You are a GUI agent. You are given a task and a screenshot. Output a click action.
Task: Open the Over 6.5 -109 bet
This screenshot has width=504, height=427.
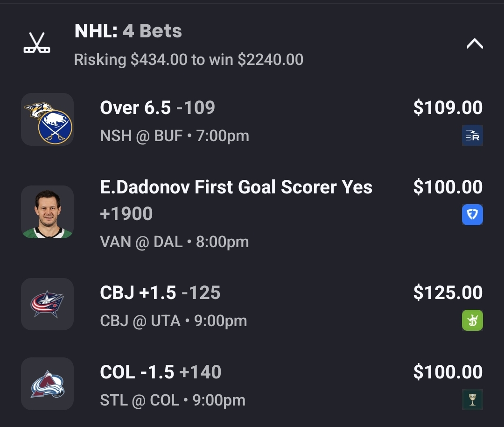point(157,108)
